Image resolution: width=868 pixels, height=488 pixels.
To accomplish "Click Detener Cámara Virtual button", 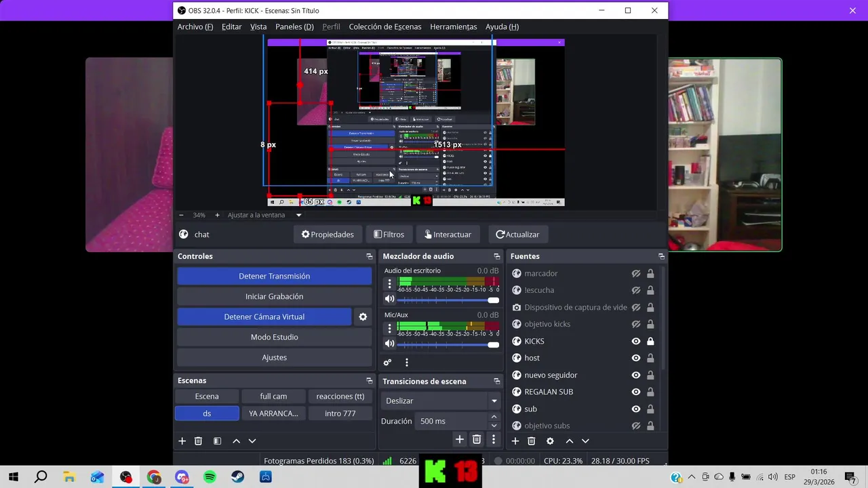I will tap(264, 317).
